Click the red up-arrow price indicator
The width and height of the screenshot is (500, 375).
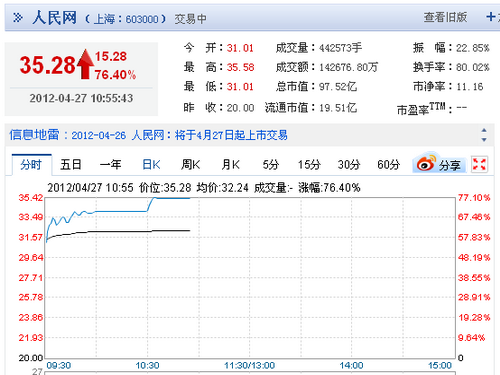click(x=86, y=64)
